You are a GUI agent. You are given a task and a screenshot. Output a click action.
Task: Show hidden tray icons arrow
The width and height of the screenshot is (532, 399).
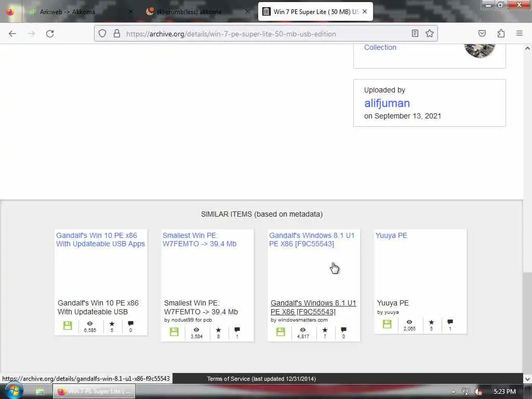coord(453,392)
